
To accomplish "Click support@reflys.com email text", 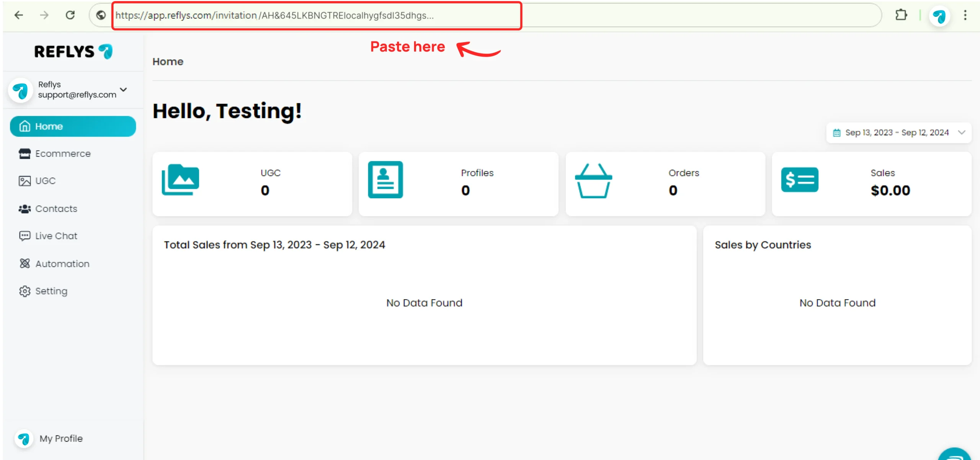I will pos(77,95).
